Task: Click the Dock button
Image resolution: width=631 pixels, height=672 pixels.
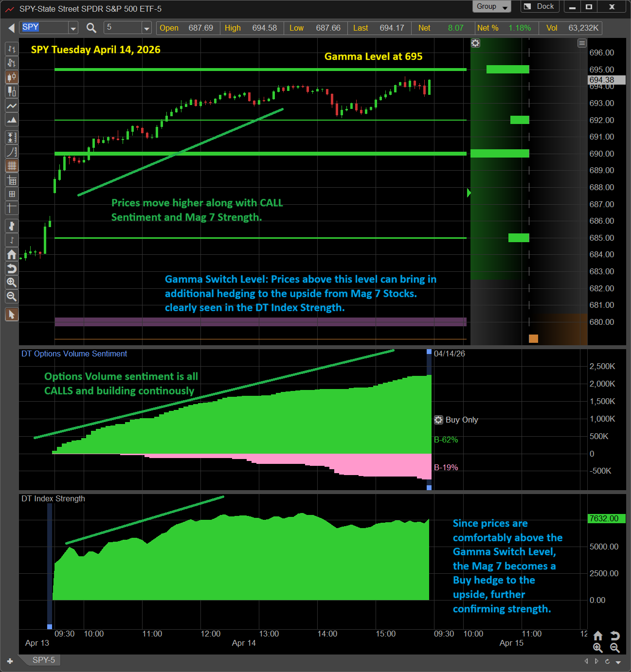Action: click(x=540, y=6)
